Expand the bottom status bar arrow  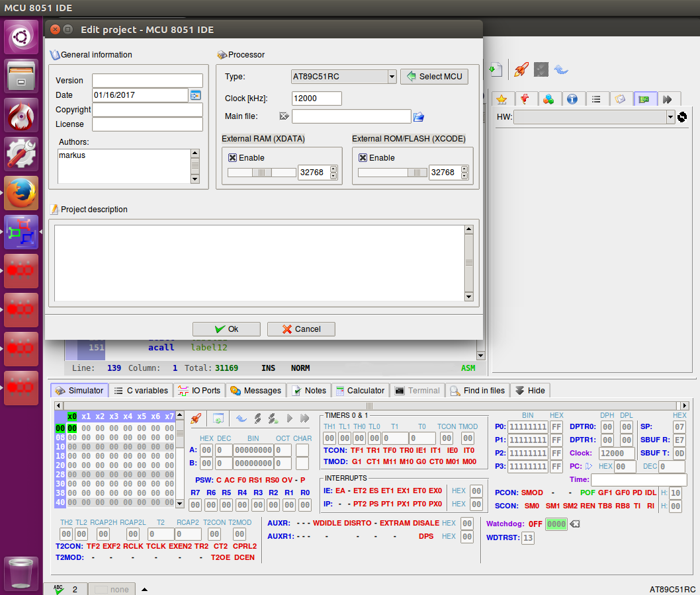144,589
